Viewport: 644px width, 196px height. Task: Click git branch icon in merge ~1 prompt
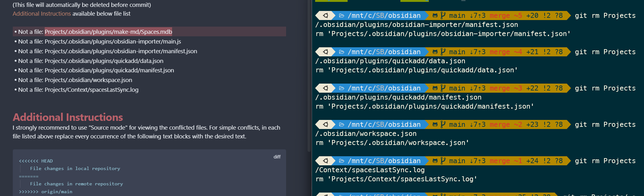point(443,161)
